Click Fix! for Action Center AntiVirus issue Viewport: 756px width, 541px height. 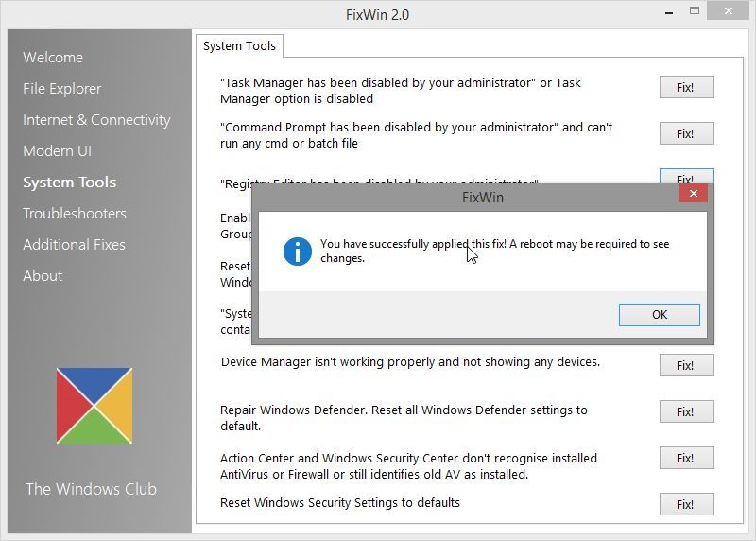click(x=686, y=458)
